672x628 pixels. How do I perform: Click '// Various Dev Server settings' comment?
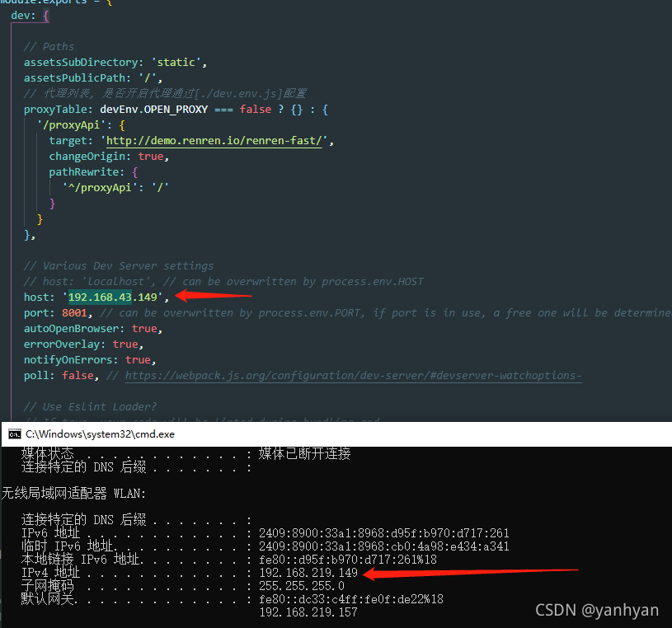(x=119, y=266)
